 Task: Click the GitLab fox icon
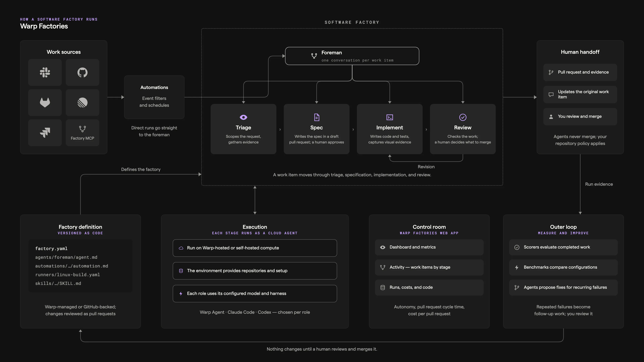click(x=45, y=102)
